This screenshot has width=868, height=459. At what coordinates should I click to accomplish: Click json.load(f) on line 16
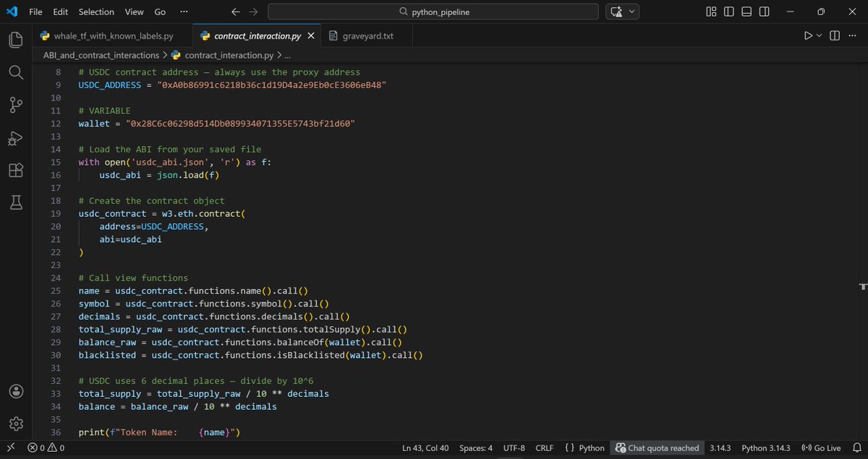pos(187,175)
